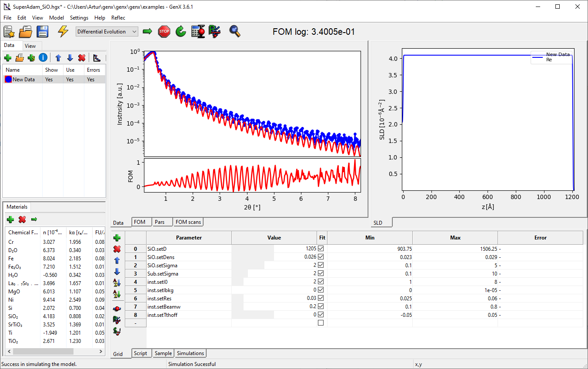This screenshot has height=369, width=588.
Task: Expand the Reflec menu
Action: (118, 18)
